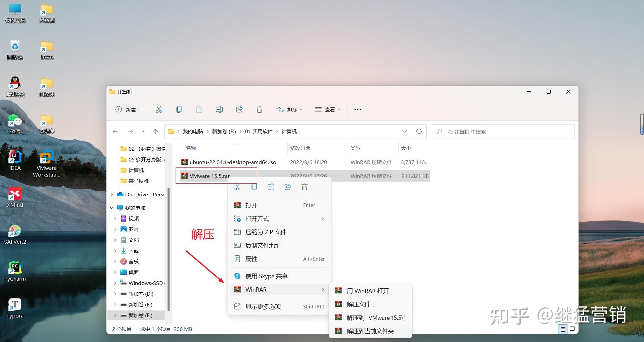Launch 腾讯QQ from the desktop

click(15, 87)
